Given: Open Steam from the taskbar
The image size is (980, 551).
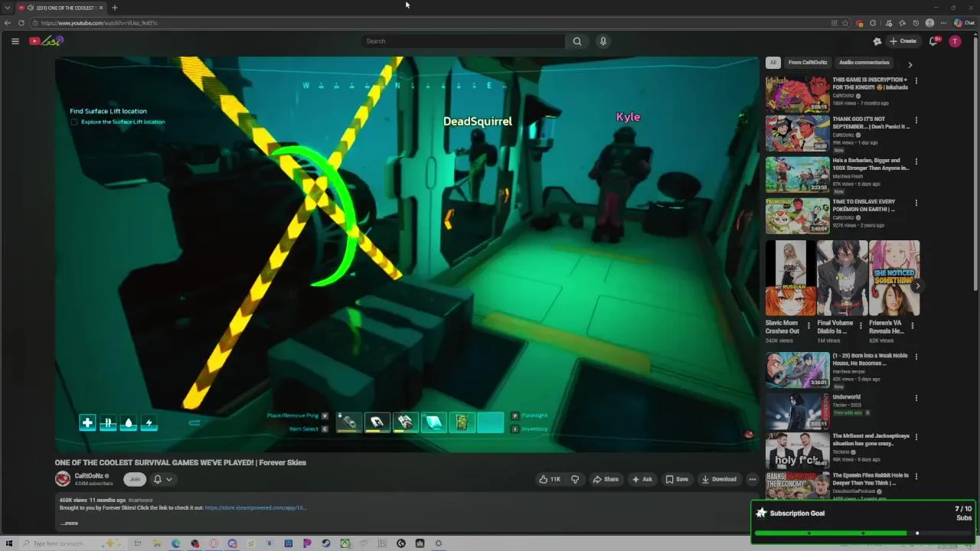Looking at the screenshot, I should pyautogui.click(x=326, y=543).
